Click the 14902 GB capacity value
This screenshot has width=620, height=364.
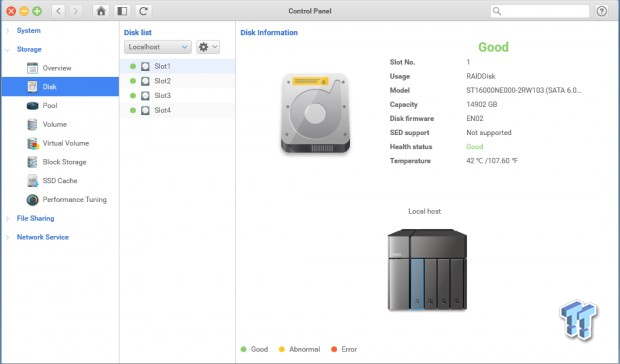tap(482, 104)
